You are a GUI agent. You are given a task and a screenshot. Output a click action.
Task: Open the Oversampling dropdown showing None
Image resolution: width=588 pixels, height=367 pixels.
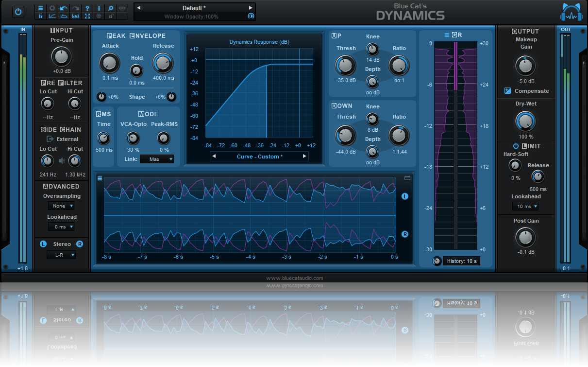pyautogui.click(x=61, y=206)
